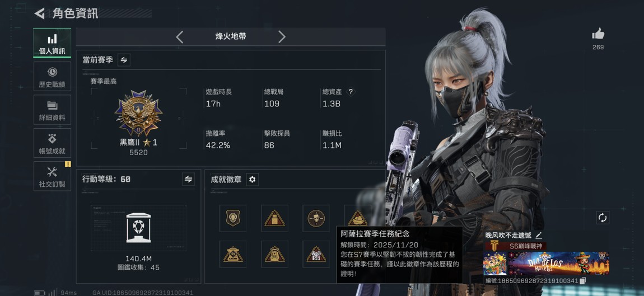
Task: Open the 歷史戰績 tab
Action: click(x=52, y=77)
